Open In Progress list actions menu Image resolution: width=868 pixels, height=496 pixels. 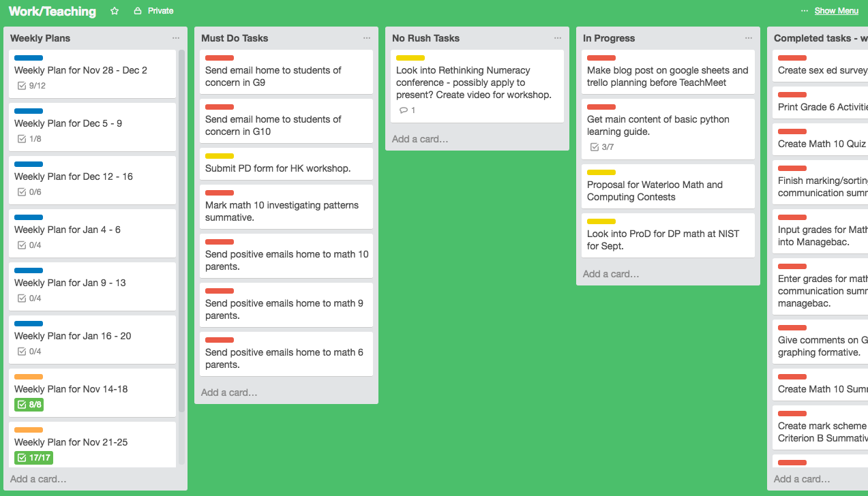tap(749, 38)
